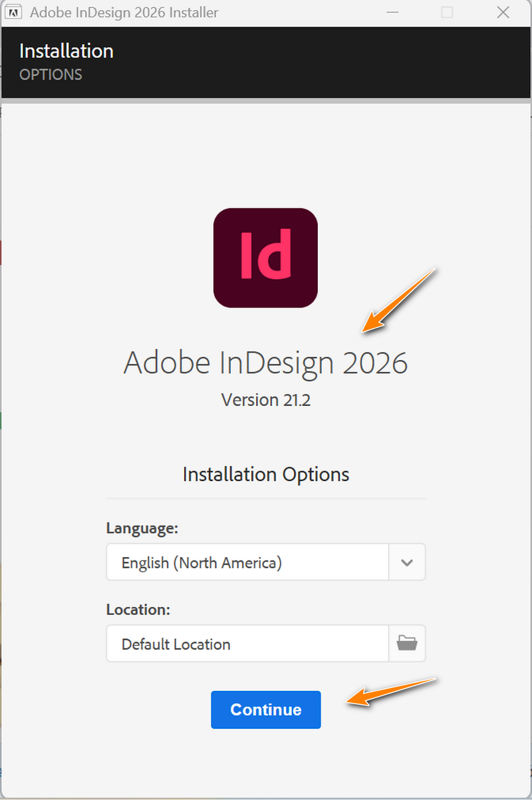Minimize the installer window
The width and height of the screenshot is (532, 800).
[x=392, y=12]
